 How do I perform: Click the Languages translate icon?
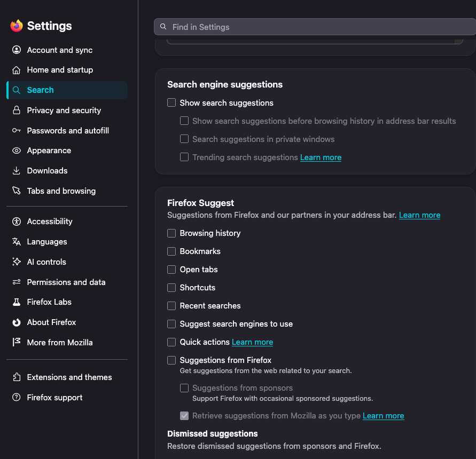pos(17,242)
